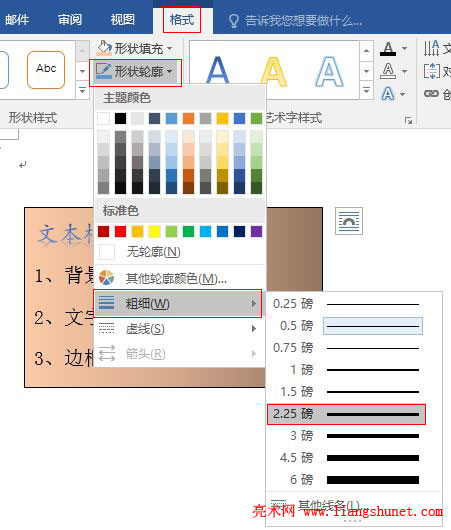This screenshot has width=451, height=530.
Task: Open the 虚线(S) dashes submenu
Action: point(179,329)
